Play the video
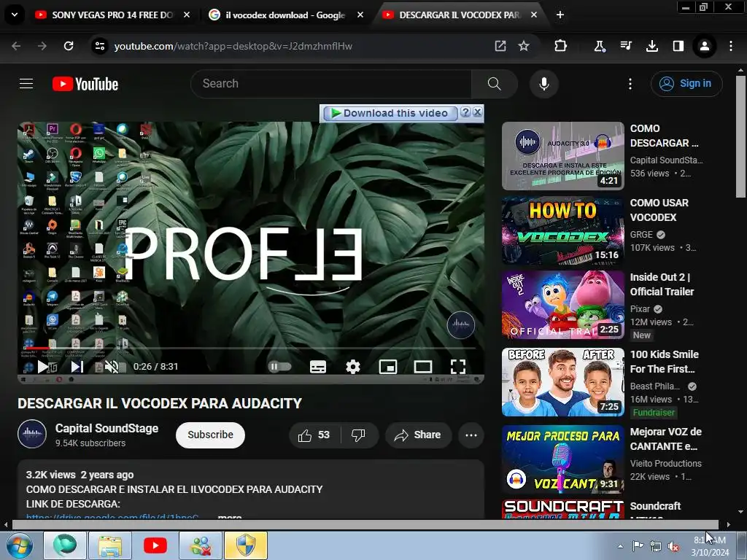The image size is (747, 560). point(43,366)
